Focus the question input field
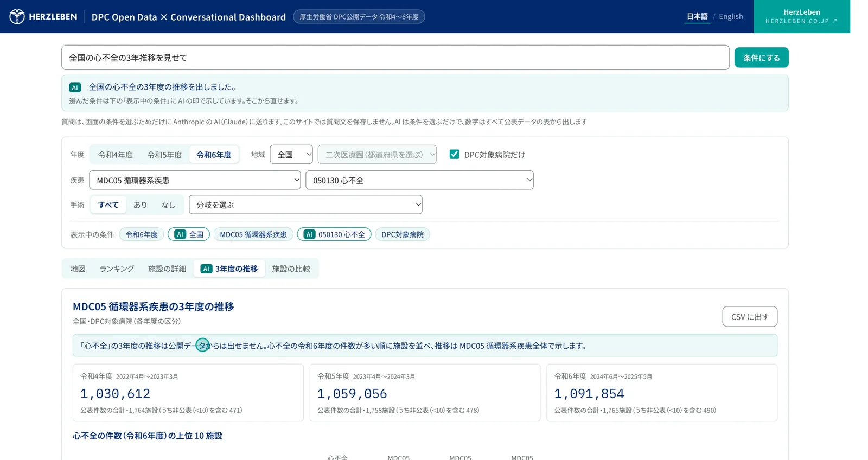This screenshot has height=460, width=868. tap(395, 58)
